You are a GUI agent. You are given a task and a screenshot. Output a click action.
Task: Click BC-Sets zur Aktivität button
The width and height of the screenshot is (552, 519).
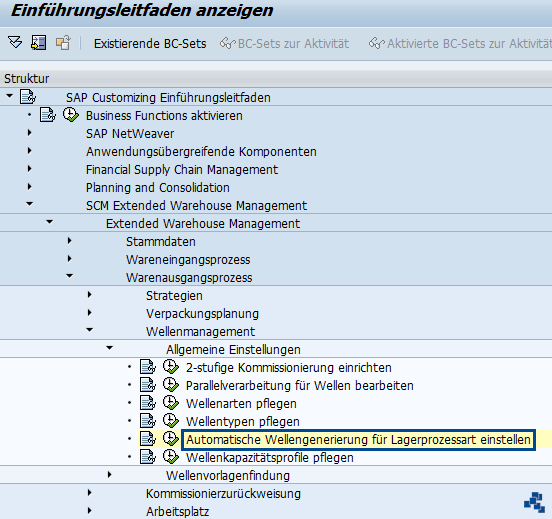tap(284, 44)
